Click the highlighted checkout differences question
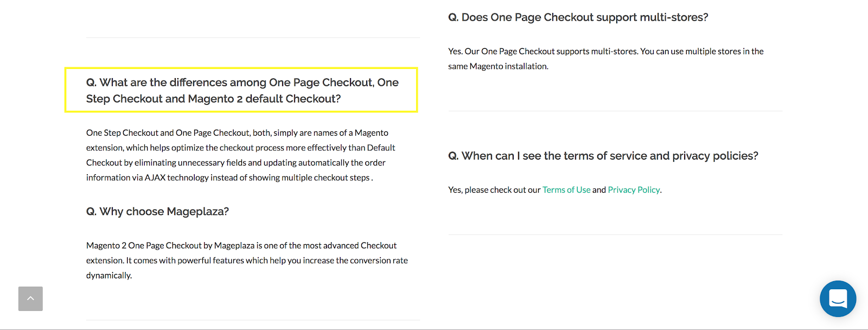868x330 pixels. tap(242, 91)
